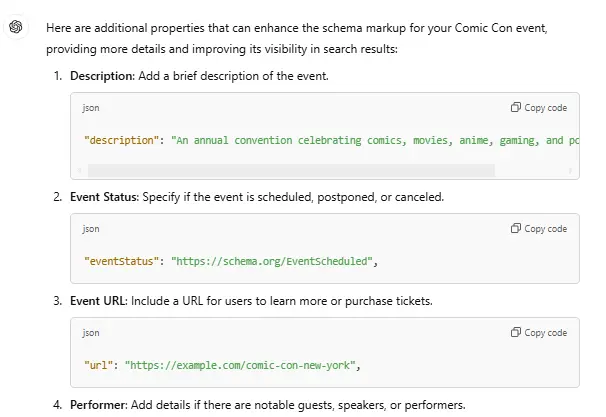This screenshot has height=417, width=606.
Task: Click the "url" key in code
Action: click(x=99, y=366)
